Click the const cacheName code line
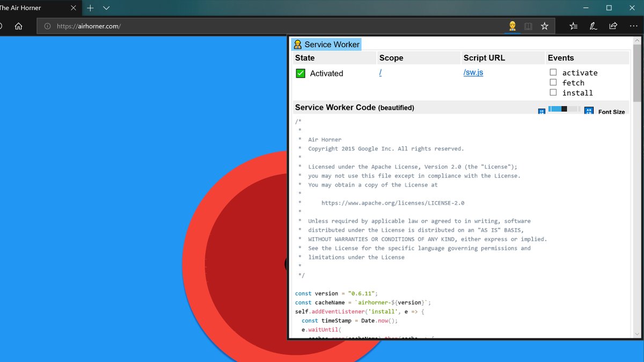 [363, 302]
